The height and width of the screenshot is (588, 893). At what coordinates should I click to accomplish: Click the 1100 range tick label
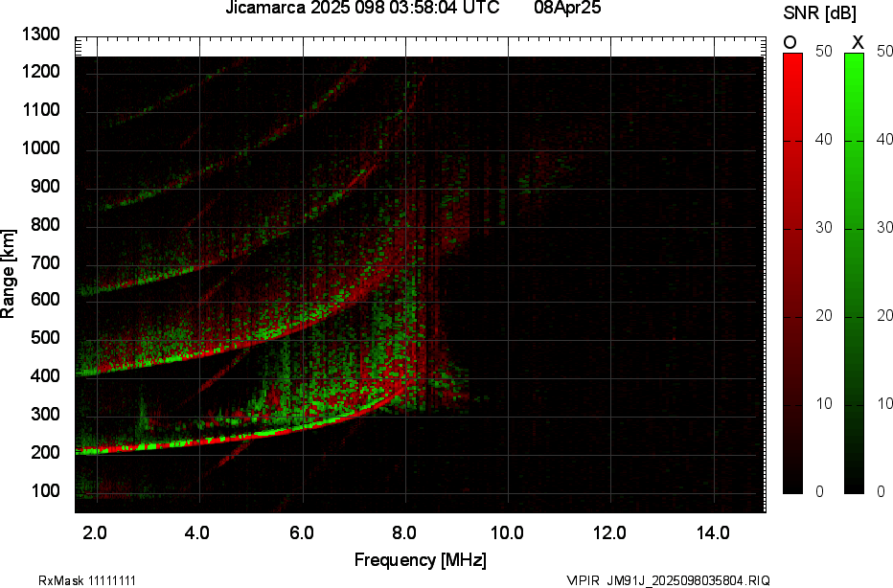[41, 109]
